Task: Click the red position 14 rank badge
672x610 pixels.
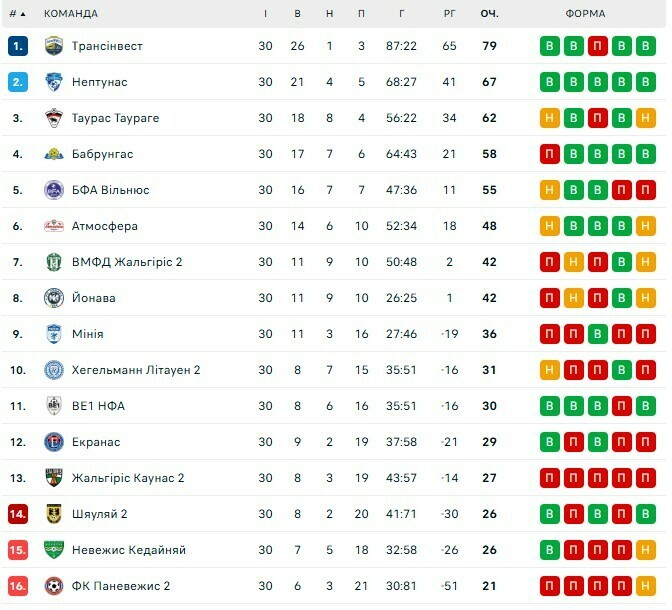Action: pos(18,514)
